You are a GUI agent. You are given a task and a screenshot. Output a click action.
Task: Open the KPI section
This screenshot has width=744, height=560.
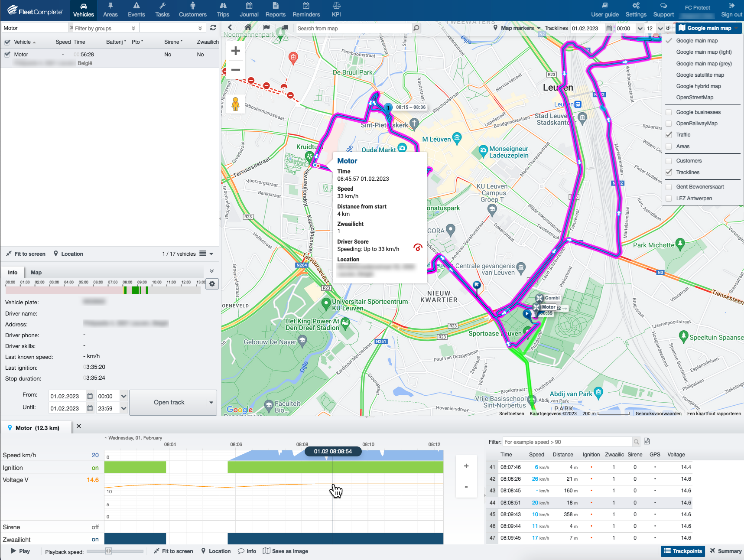point(336,10)
